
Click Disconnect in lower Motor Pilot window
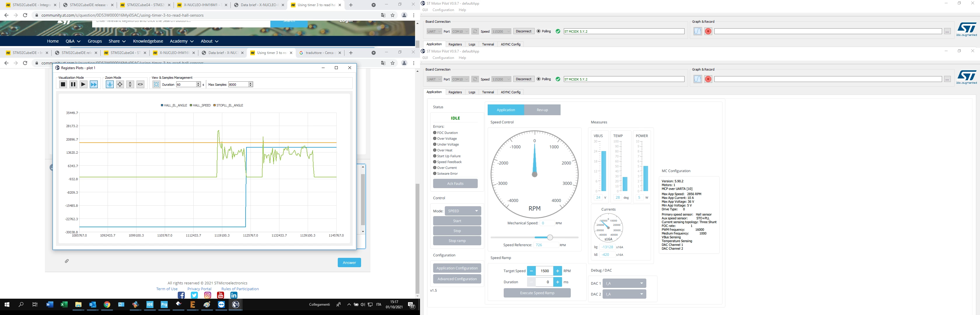pos(524,79)
